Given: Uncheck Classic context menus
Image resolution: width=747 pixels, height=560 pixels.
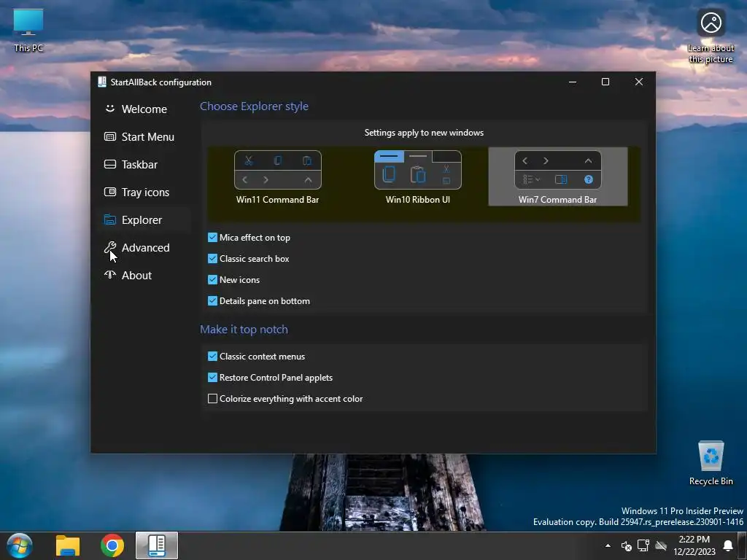Looking at the screenshot, I should coord(212,356).
